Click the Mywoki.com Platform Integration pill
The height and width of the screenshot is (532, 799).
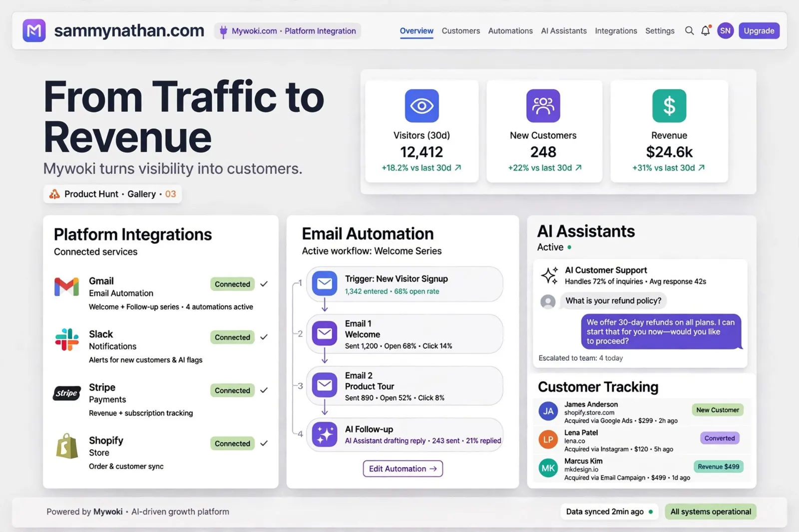click(288, 31)
